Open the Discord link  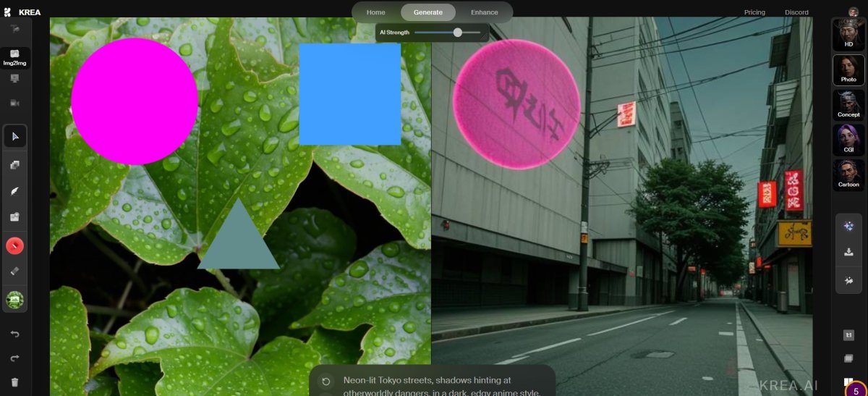[x=796, y=12]
